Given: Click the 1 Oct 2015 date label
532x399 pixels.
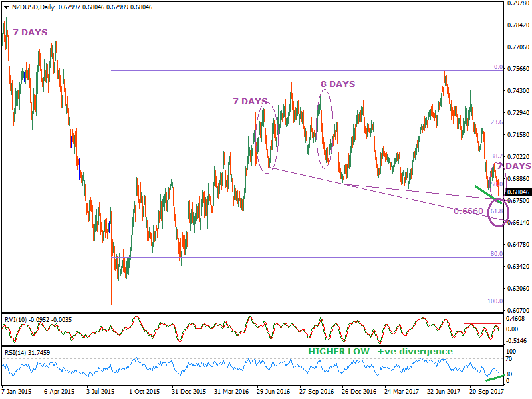Looking at the screenshot, I should 144,391.
